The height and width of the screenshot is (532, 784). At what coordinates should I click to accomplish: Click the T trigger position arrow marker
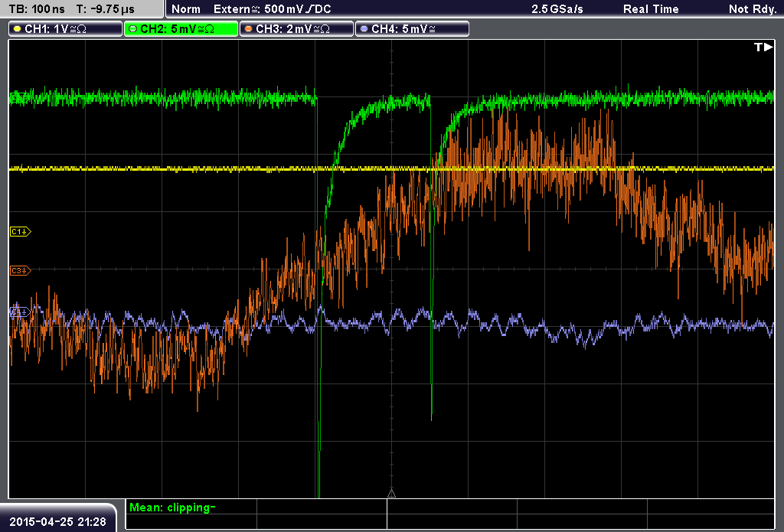pos(763,47)
